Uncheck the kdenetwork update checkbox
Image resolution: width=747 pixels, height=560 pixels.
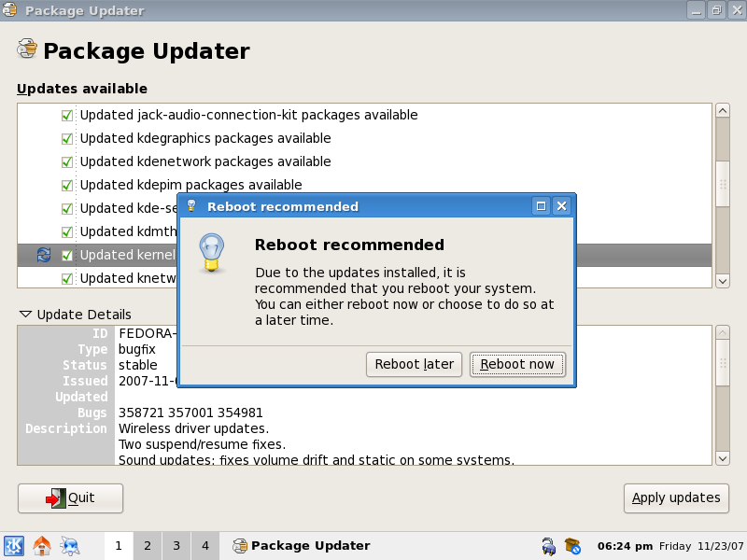pyautogui.click(x=67, y=161)
